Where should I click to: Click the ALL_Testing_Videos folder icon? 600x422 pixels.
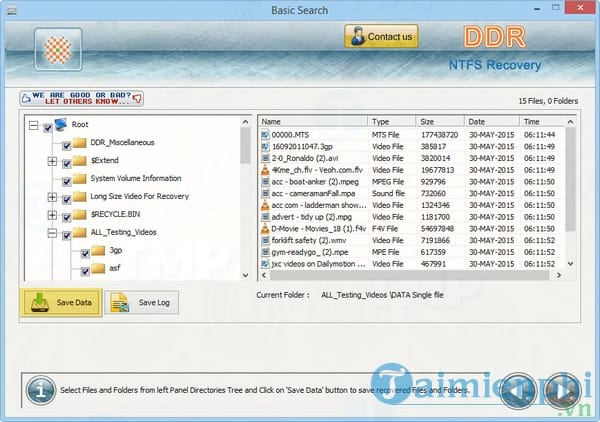click(x=80, y=232)
